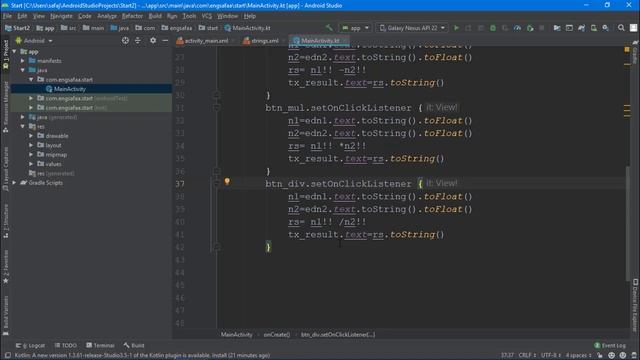Click the MainActivity.kt breadcrumb in navigation bar
Viewport: 640px width, 360px height.
247,28
